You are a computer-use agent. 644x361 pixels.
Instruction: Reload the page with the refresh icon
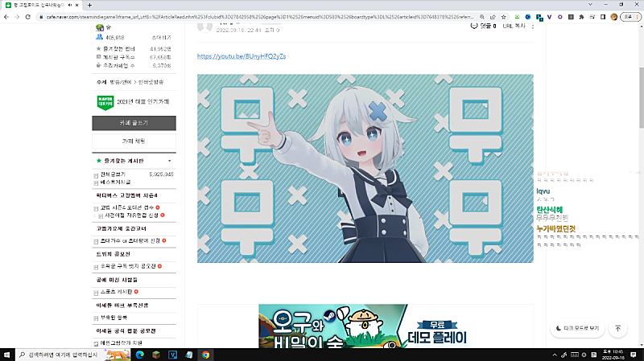pos(28,17)
